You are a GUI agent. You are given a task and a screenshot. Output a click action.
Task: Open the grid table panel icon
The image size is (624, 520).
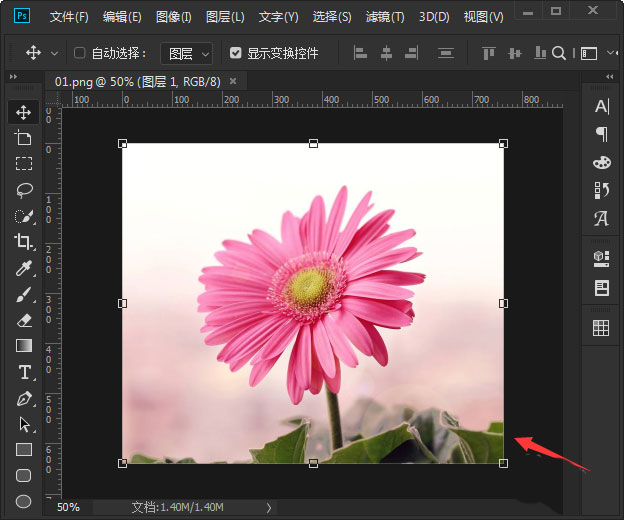click(x=601, y=328)
